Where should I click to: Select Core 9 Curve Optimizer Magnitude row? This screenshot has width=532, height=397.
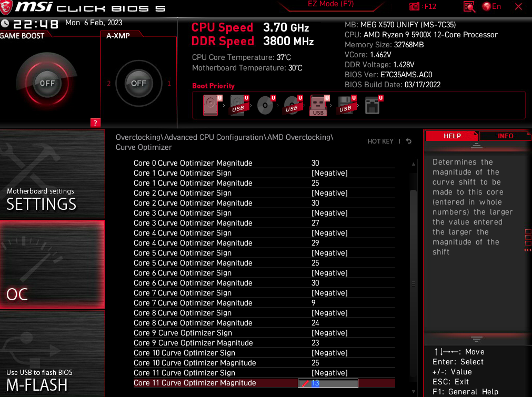[264, 343]
